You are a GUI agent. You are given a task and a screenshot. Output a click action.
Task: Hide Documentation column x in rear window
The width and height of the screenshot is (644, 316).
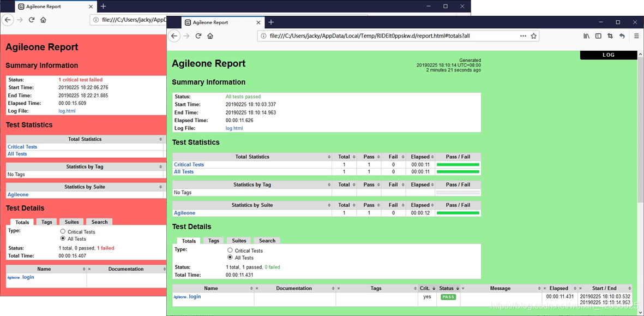pyautogui.click(x=89, y=269)
